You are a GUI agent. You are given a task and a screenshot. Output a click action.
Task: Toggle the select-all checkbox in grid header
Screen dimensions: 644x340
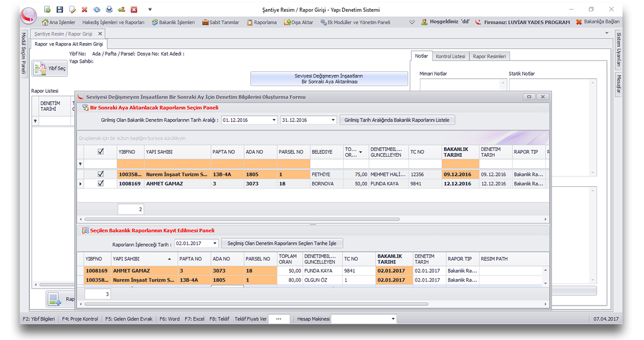101,152
